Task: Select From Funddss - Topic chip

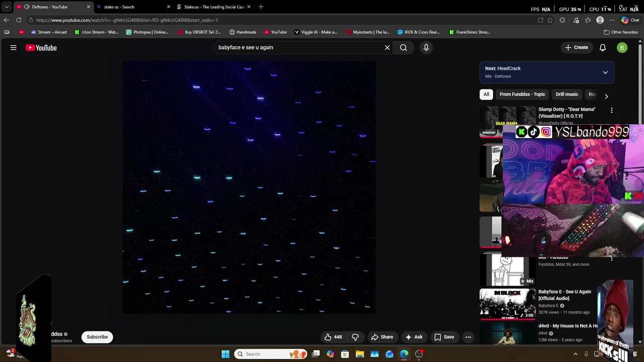Action: (x=522, y=95)
